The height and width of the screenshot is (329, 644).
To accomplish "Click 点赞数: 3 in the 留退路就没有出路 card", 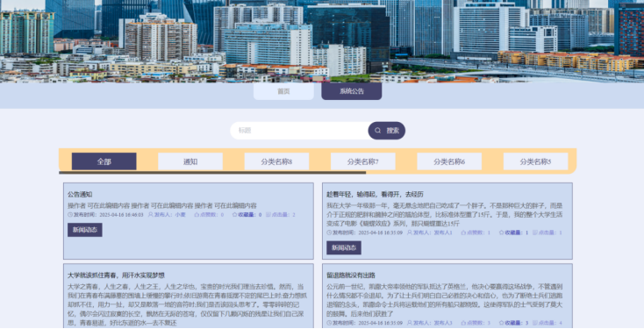I will point(478,323).
